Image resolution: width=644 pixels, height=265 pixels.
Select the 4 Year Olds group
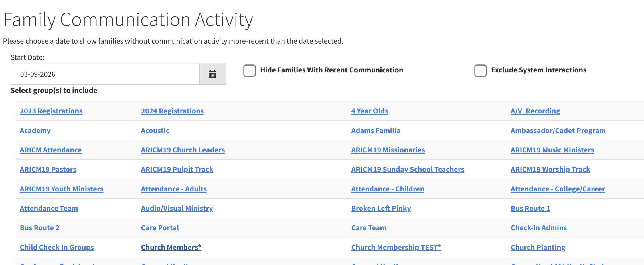click(370, 111)
